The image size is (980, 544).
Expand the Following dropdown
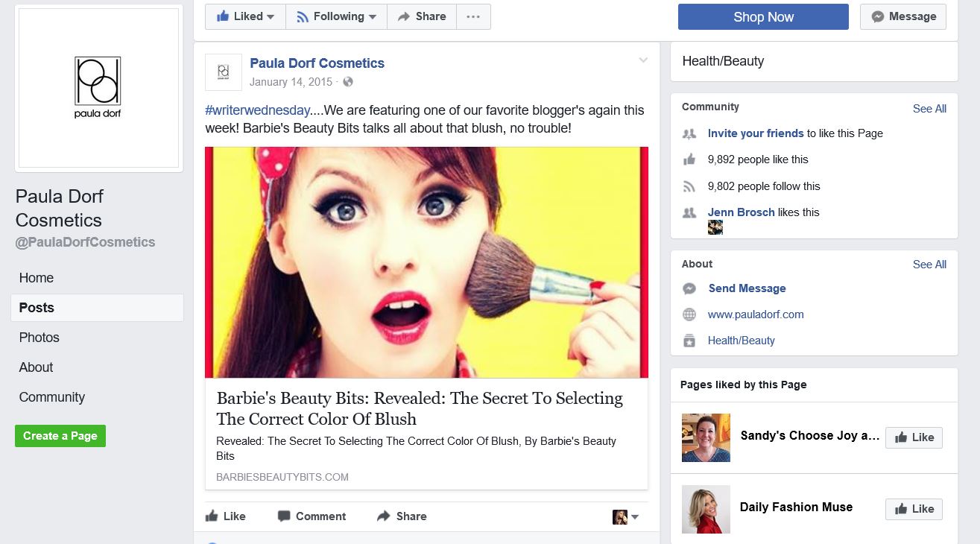click(x=336, y=16)
